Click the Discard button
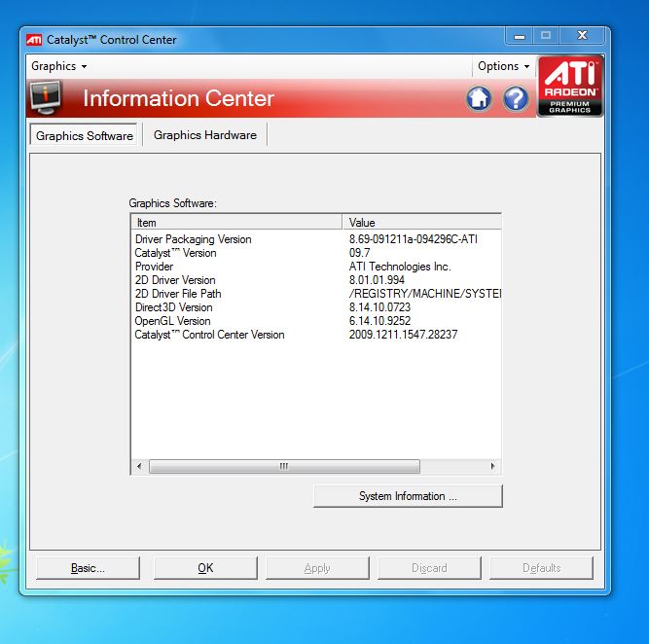 (x=429, y=568)
